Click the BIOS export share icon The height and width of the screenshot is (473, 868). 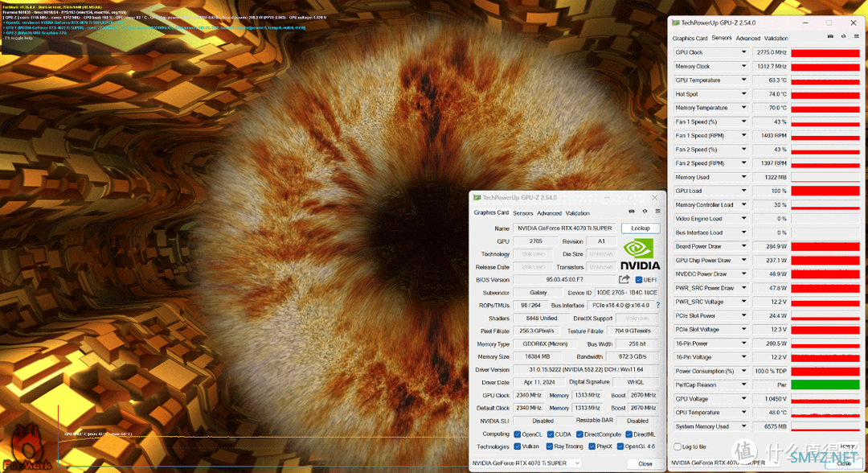coord(624,280)
